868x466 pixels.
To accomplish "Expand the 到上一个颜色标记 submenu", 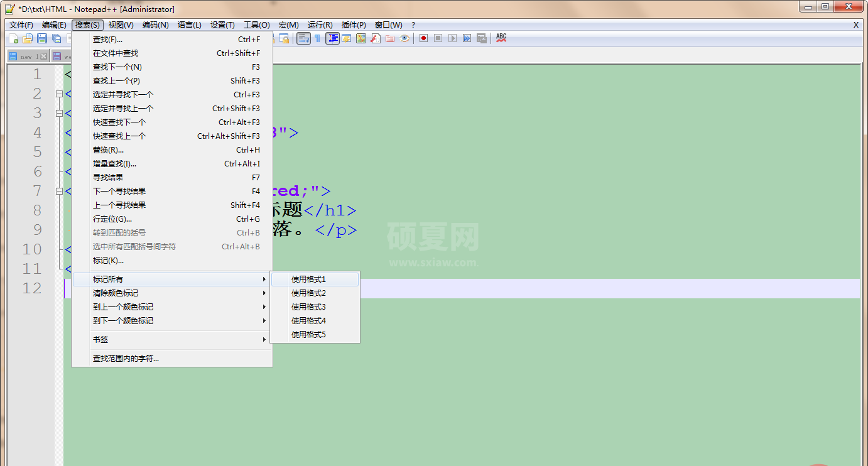I will (171, 307).
